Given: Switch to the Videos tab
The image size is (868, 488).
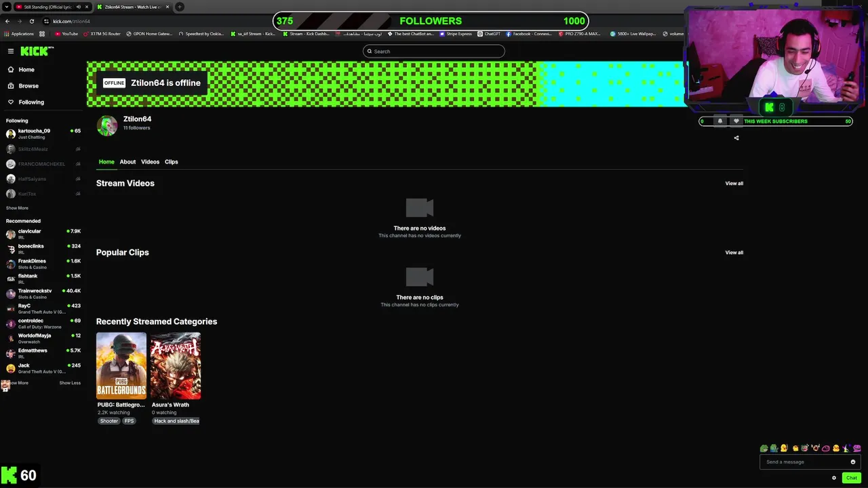Looking at the screenshot, I should tap(150, 162).
